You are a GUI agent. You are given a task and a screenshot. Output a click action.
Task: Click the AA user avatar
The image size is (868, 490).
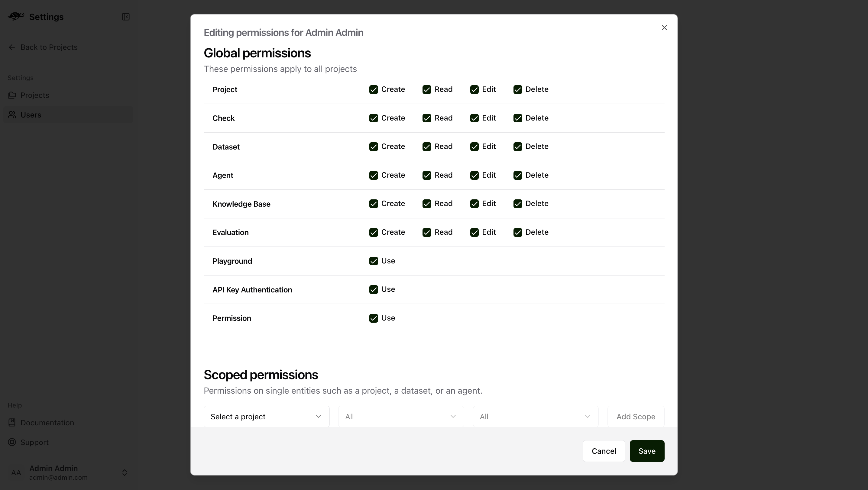click(16, 472)
